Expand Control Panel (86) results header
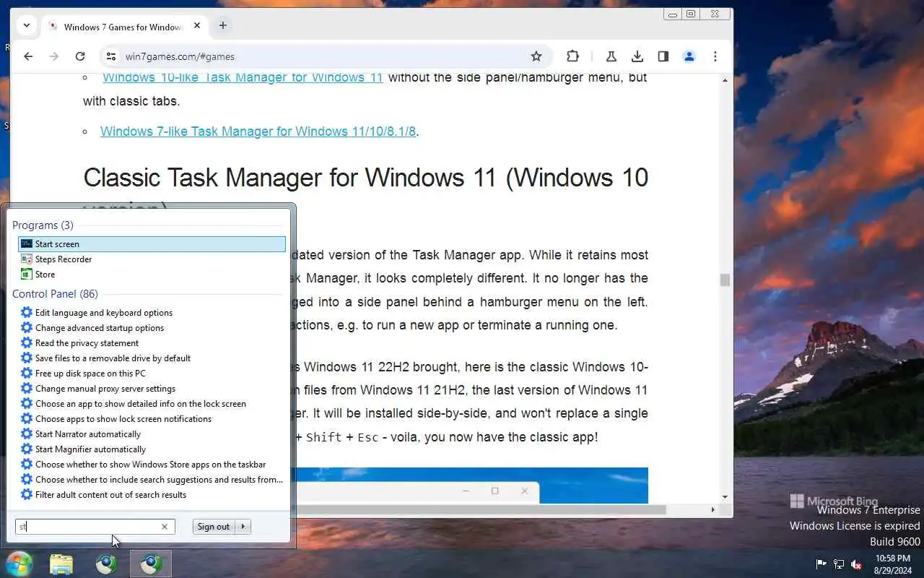The width and height of the screenshot is (924, 578). [55, 294]
